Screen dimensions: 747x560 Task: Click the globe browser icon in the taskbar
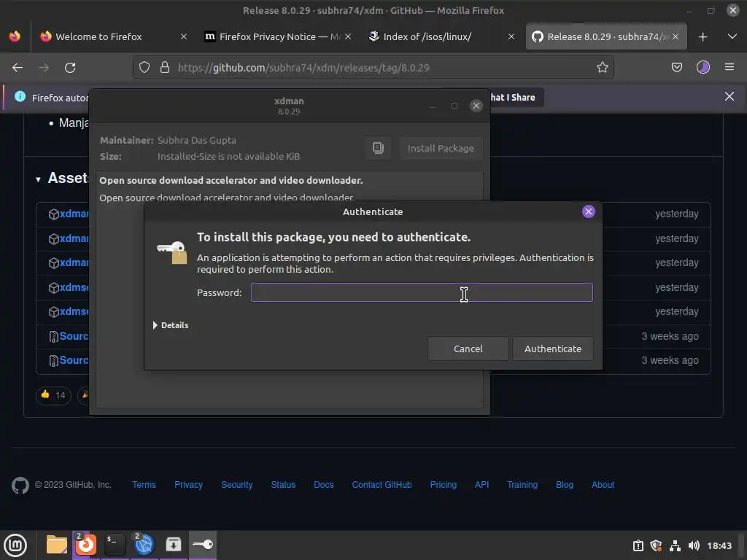pyautogui.click(x=144, y=545)
